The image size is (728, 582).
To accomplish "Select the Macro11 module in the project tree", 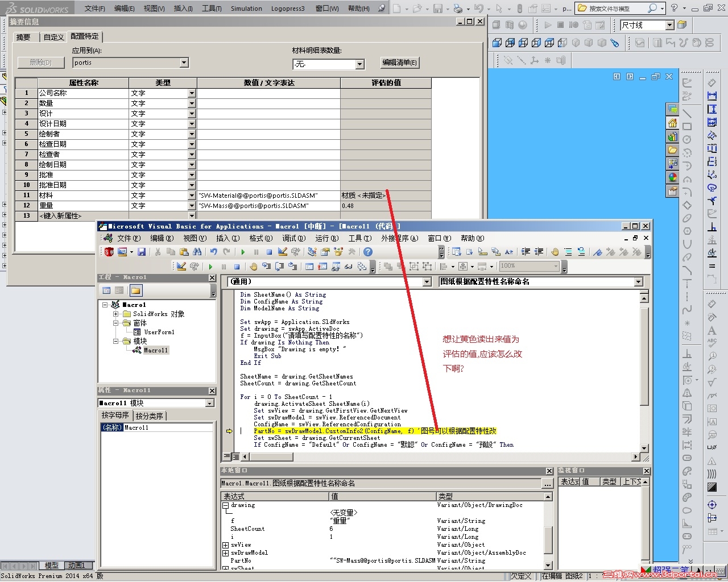I will point(155,350).
